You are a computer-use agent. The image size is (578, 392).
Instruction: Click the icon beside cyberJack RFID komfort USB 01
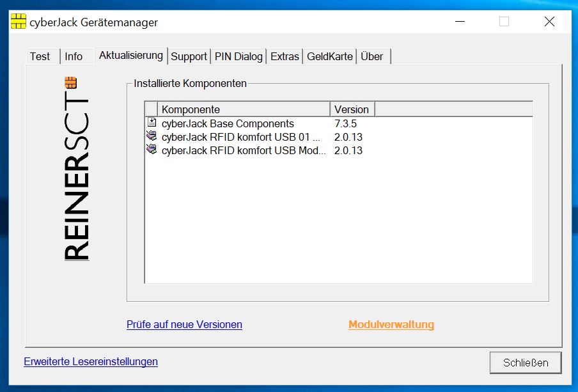[x=152, y=136]
